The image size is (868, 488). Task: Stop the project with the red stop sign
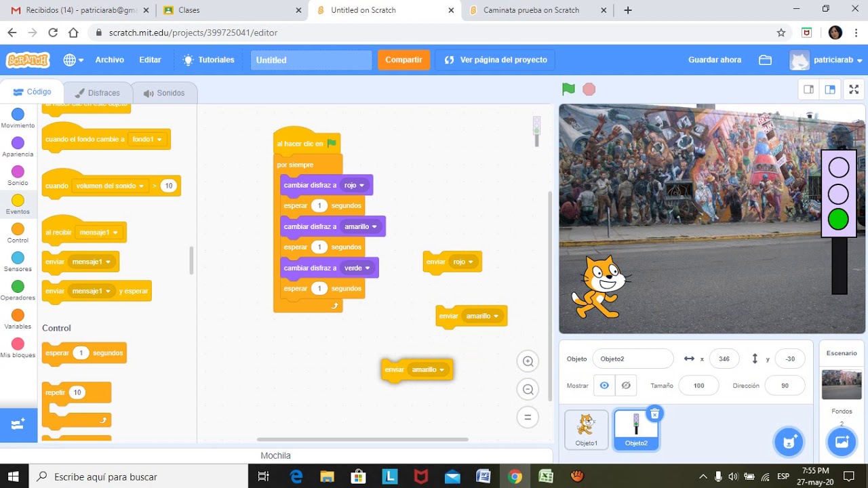(x=589, y=89)
